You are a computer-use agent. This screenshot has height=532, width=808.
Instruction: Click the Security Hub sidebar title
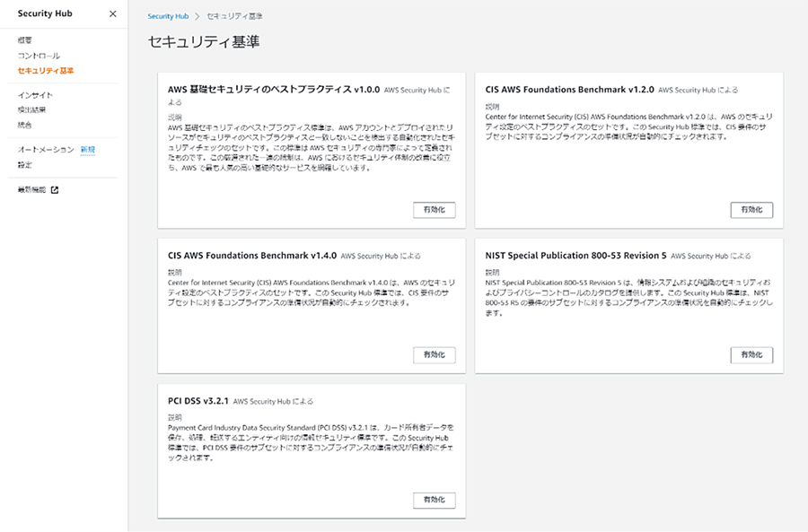pyautogui.click(x=45, y=13)
